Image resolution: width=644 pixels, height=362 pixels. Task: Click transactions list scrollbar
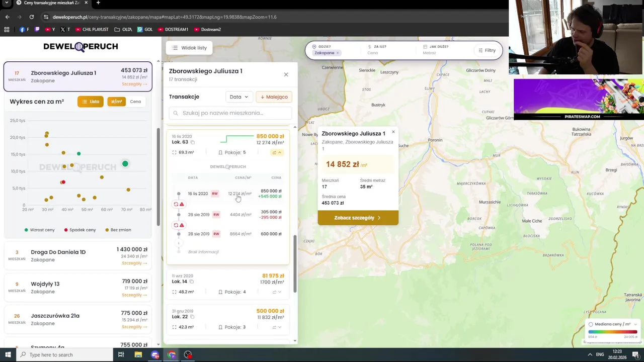click(295, 264)
